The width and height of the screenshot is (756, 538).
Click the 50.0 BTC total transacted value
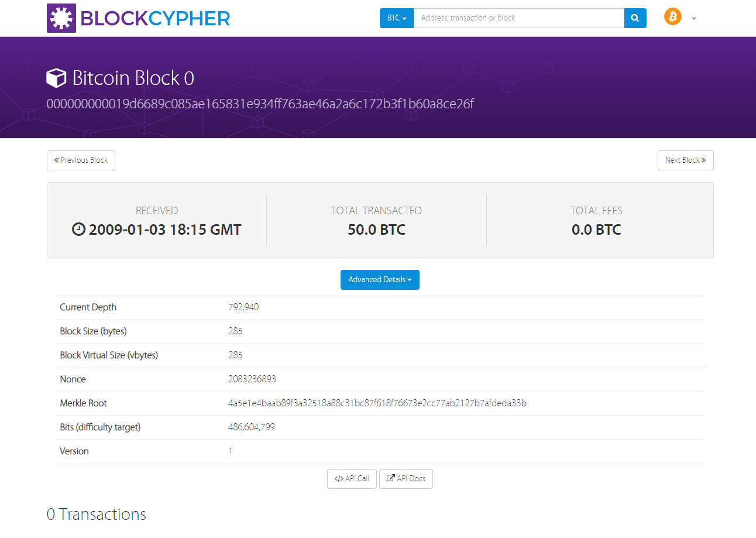pos(376,229)
